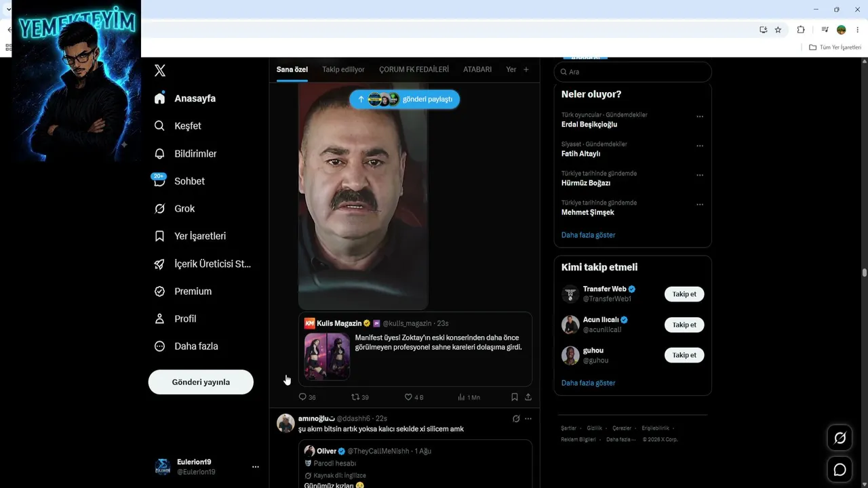Open the mustached man video thumbnail
868x488 pixels.
(x=363, y=197)
